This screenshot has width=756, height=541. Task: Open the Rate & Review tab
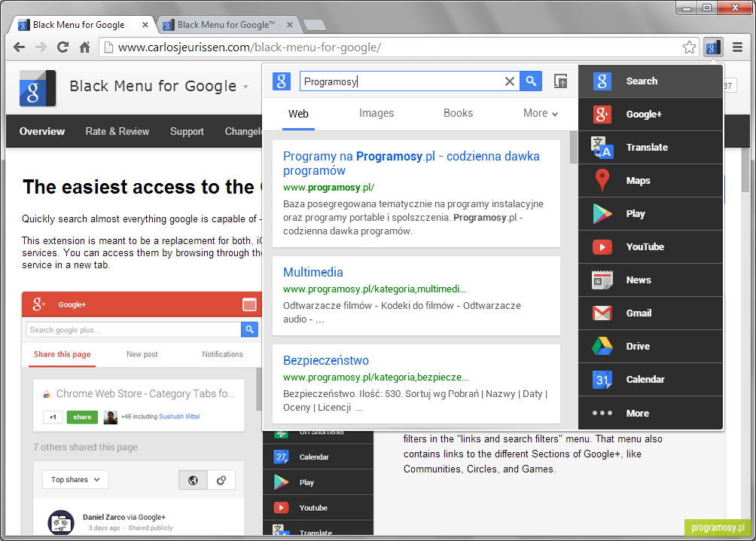pyautogui.click(x=117, y=131)
